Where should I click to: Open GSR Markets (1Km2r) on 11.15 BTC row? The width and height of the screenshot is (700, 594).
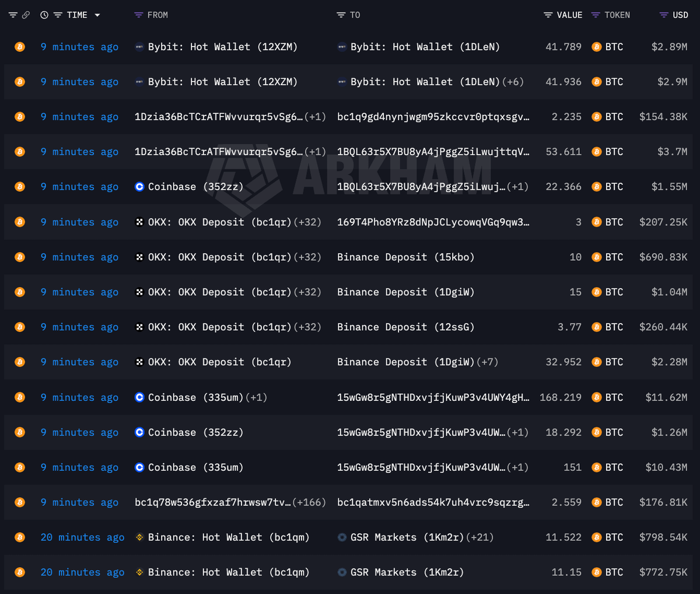(x=407, y=572)
